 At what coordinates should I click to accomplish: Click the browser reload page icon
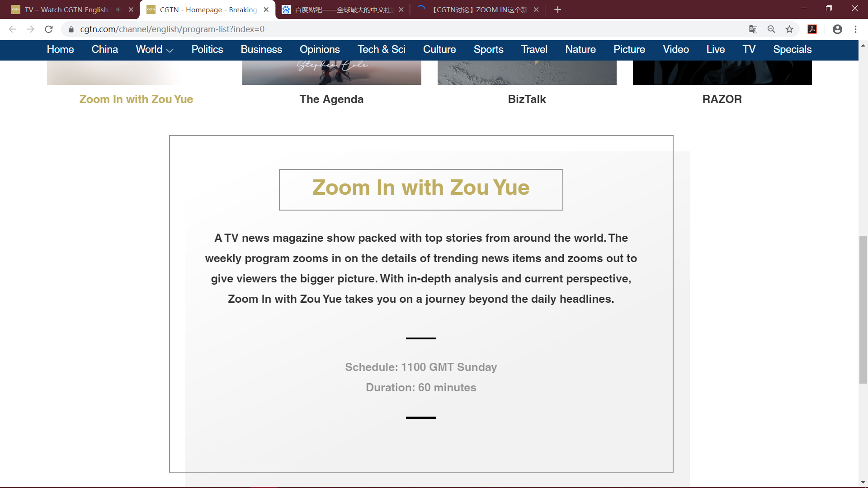[x=49, y=29]
